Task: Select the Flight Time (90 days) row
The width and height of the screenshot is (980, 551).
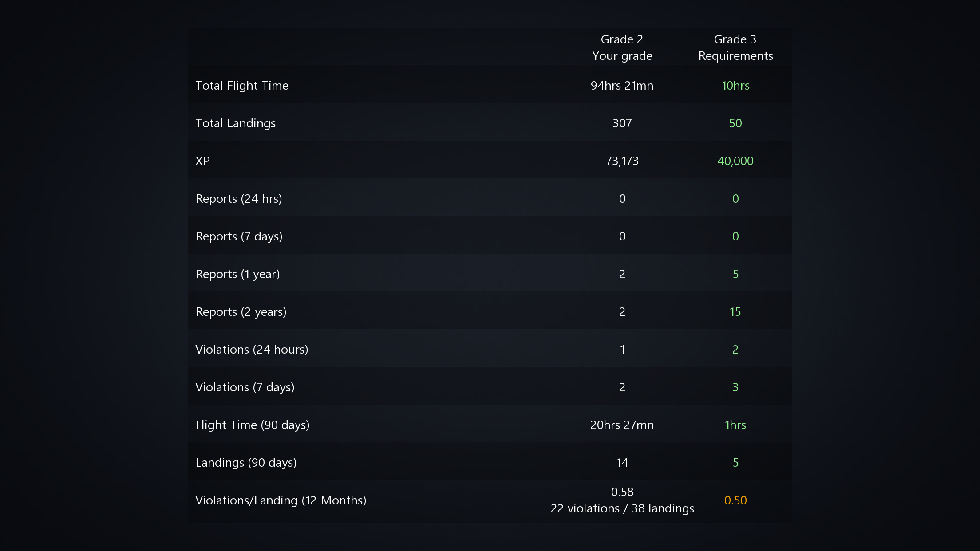Action: point(490,425)
